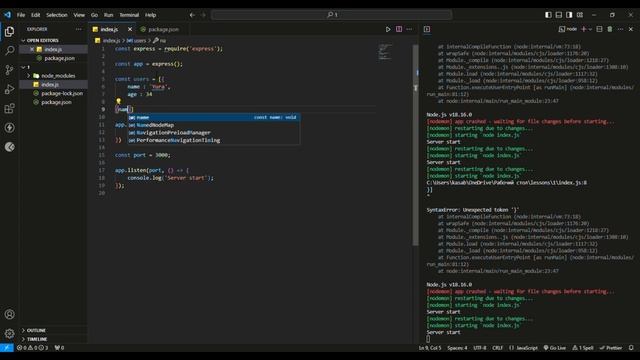Go back with the left arrow

pos(192,15)
